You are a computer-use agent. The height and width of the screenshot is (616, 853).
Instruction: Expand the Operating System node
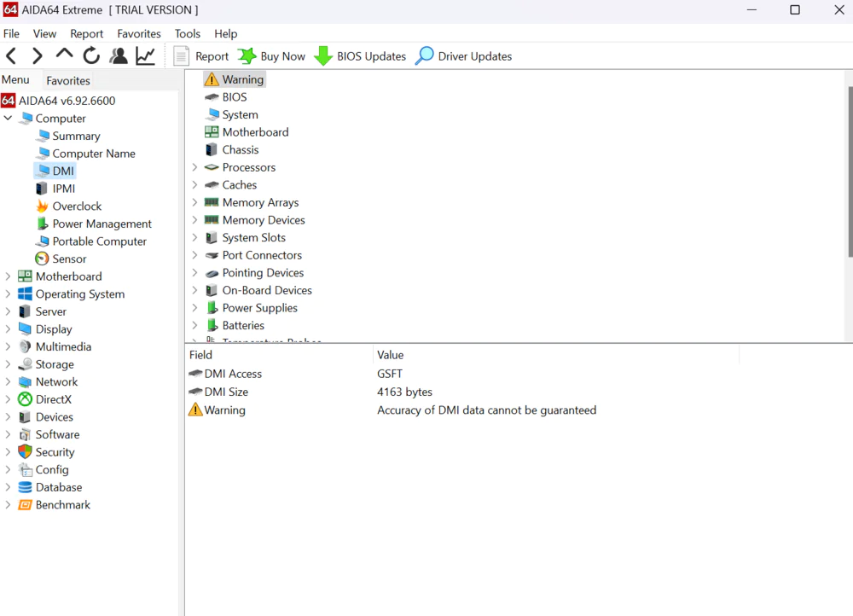click(x=9, y=293)
